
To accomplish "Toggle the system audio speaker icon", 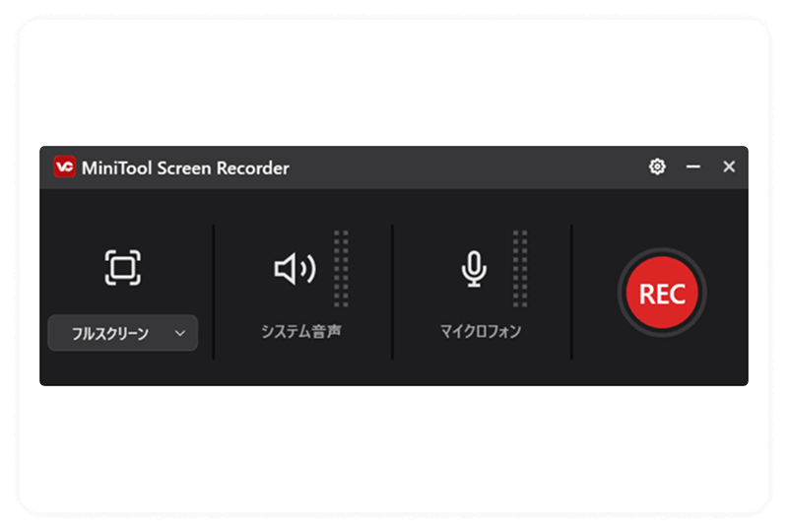I will pos(295,269).
